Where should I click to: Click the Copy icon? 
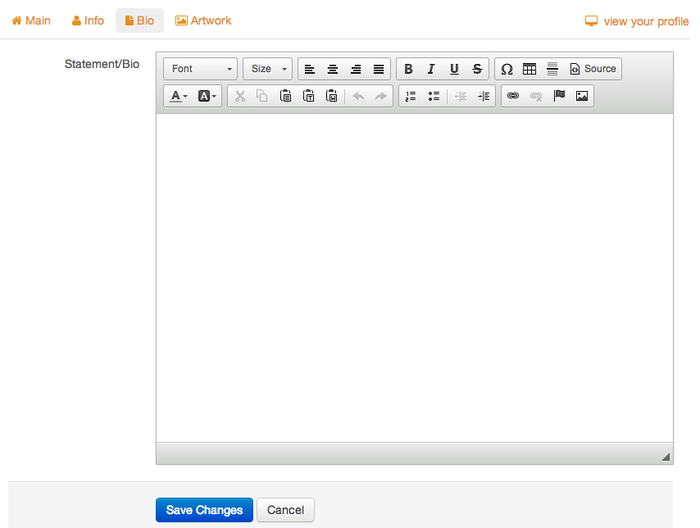tap(262, 96)
